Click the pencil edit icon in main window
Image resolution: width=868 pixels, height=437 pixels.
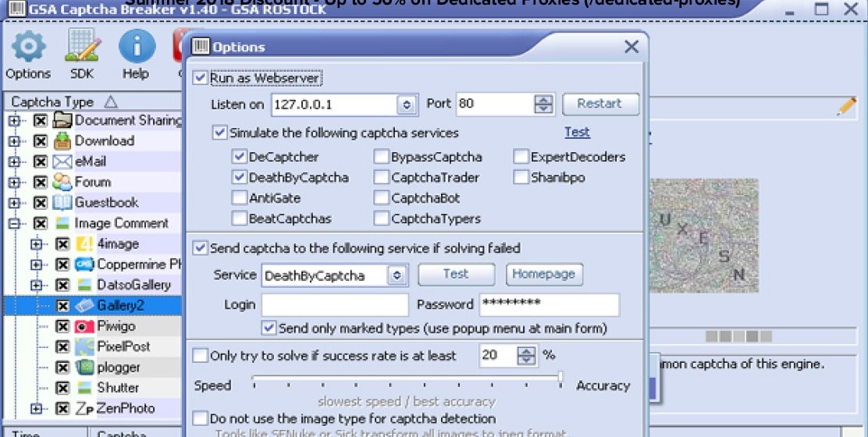pyautogui.click(x=846, y=106)
